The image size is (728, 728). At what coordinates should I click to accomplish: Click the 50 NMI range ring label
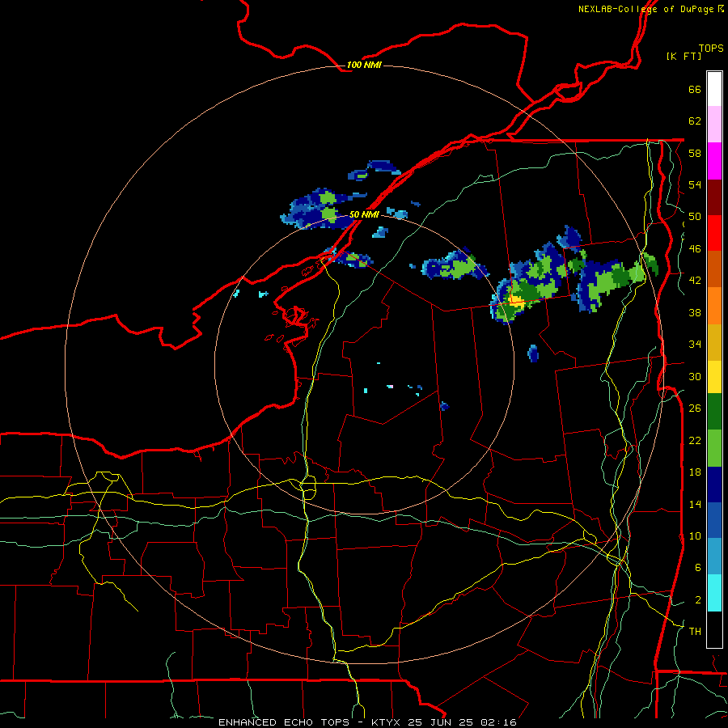[364, 214]
